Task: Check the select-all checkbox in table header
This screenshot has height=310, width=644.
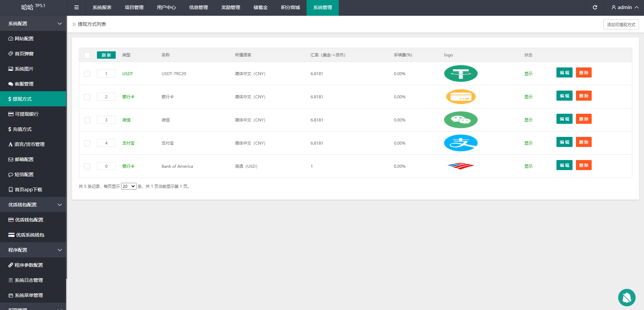Action: pos(87,55)
